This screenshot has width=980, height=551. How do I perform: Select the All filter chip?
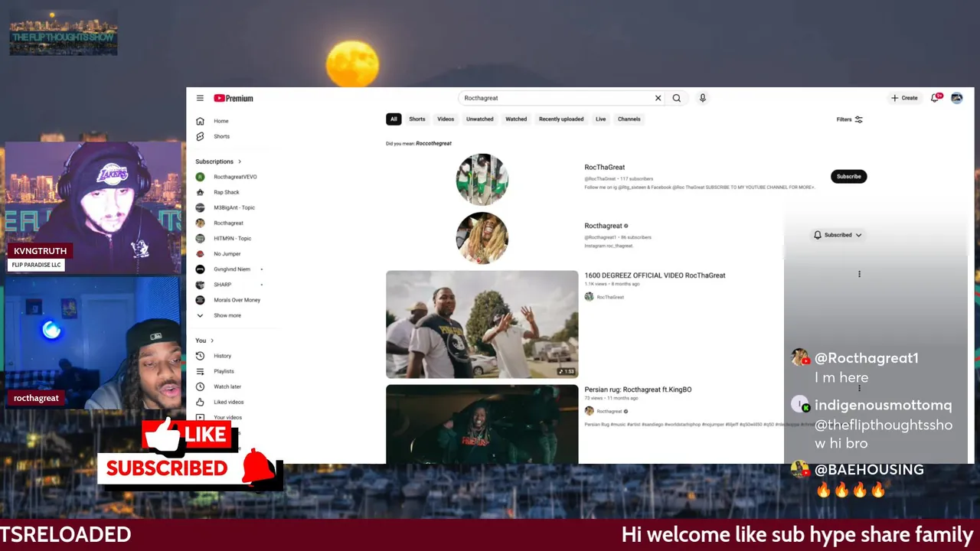[x=394, y=119]
